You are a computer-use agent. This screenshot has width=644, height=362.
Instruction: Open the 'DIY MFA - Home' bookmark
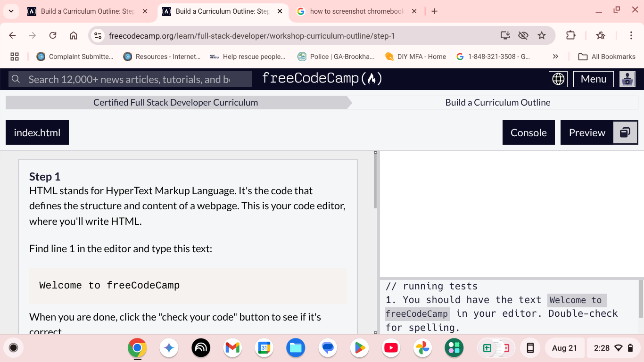[418, 56]
